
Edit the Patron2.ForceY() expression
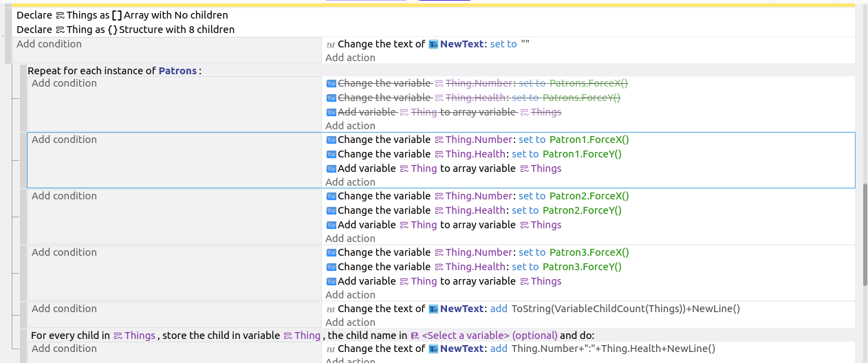tap(582, 210)
